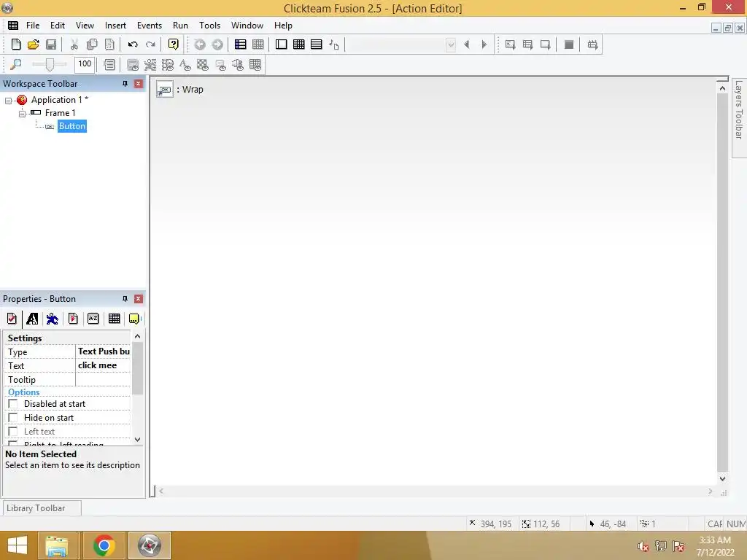This screenshot has height=560, width=747.
Task: Open the Tools menu
Action: (209, 26)
